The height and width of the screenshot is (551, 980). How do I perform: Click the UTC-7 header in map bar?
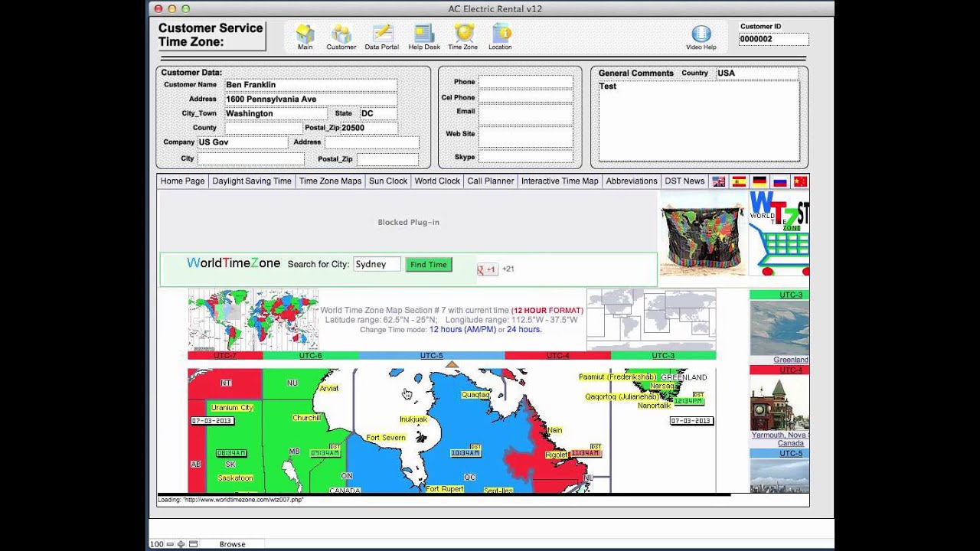(225, 356)
